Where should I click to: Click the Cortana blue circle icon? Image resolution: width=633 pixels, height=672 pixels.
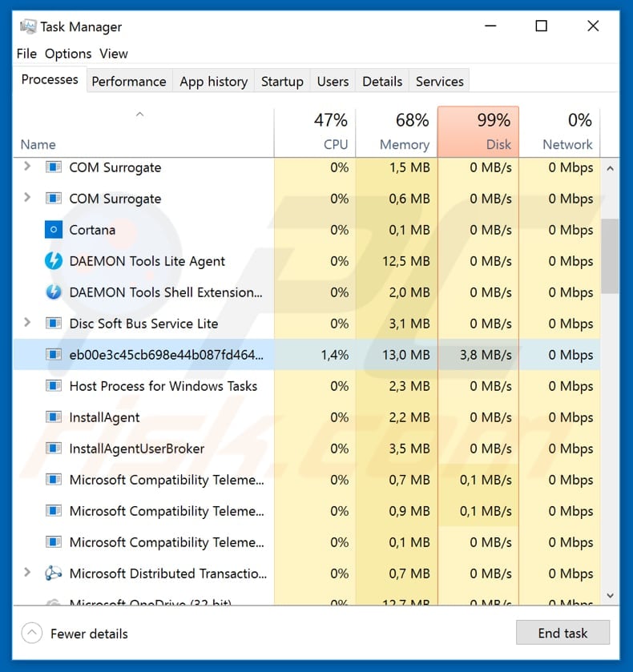click(54, 230)
